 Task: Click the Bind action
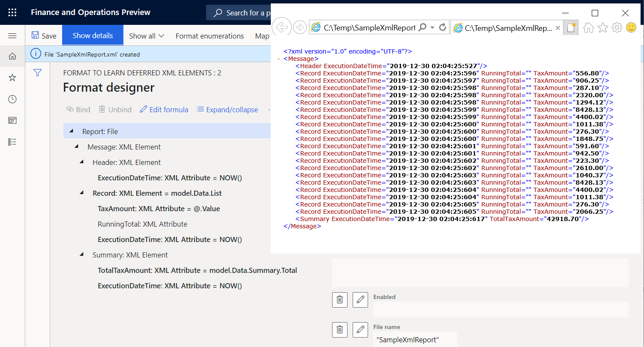pos(78,110)
